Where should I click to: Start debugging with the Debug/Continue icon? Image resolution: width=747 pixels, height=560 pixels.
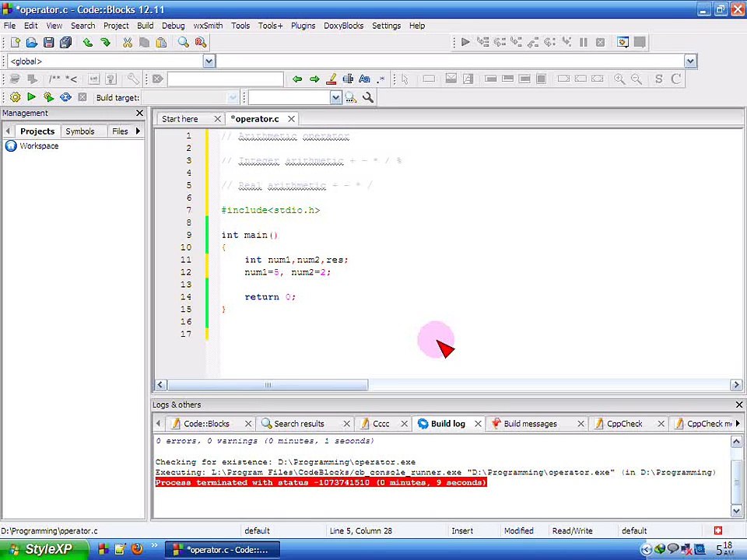coord(466,42)
